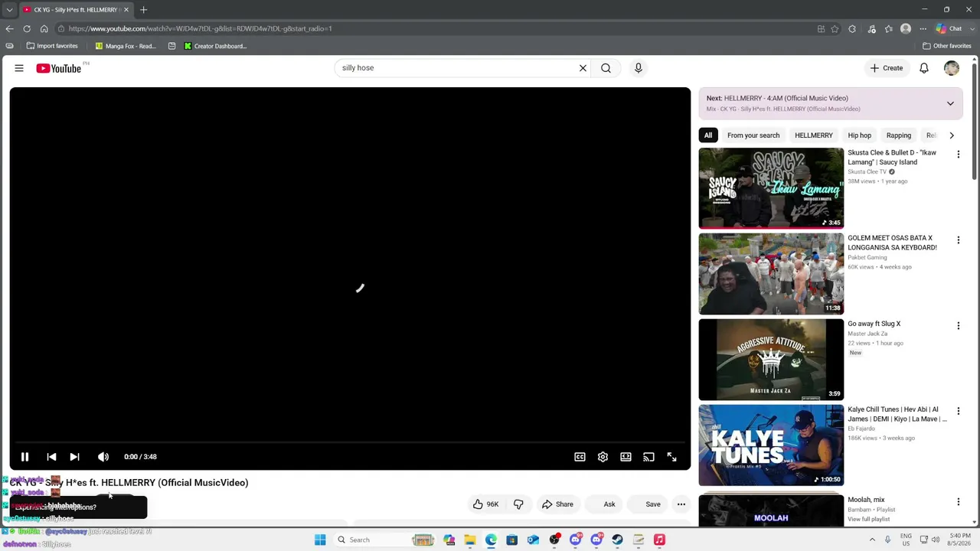Image resolution: width=980 pixels, height=551 pixels.
Task: Open the Windows Start menu
Action: pyautogui.click(x=320, y=540)
